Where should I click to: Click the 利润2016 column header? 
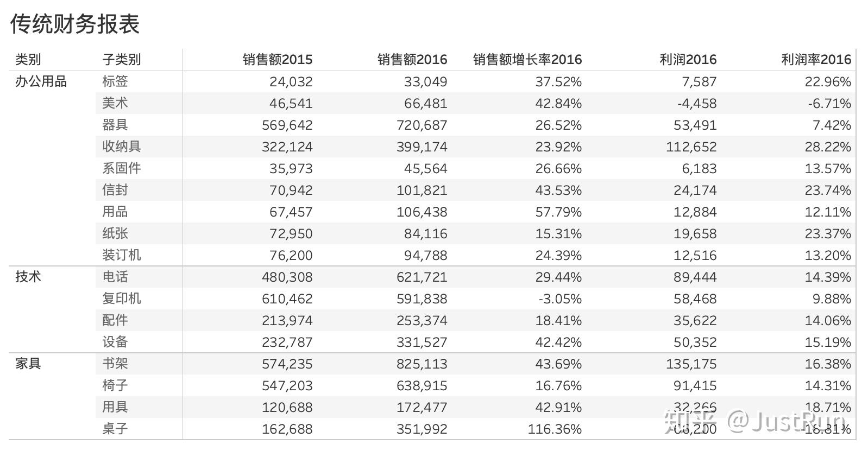point(688,60)
